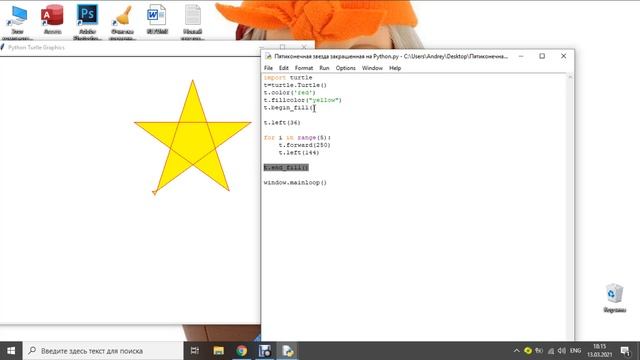Open the Options menu in IDLE editor
This screenshot has width=640, height=360.
[x=345, y=68]
